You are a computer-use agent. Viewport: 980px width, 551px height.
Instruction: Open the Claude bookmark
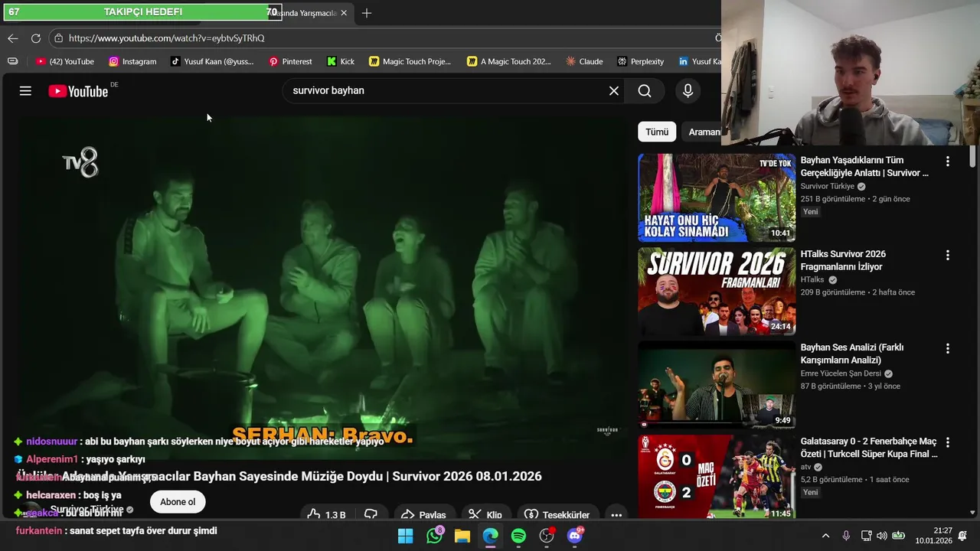(584, 61)
